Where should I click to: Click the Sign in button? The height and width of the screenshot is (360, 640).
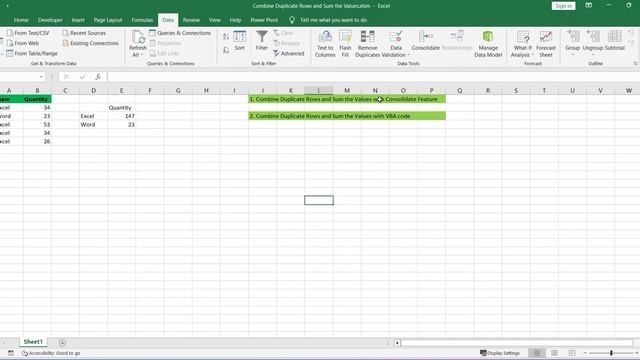[563, 6]
